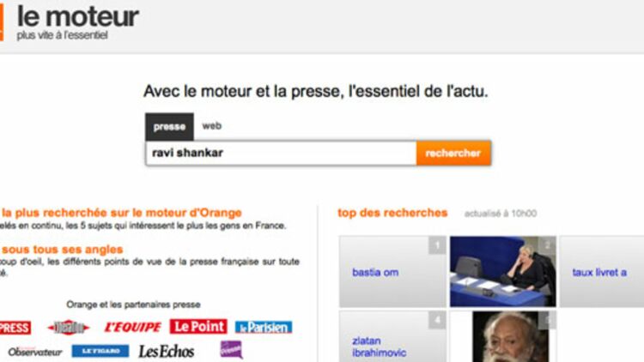
Task: Click the top des recherches heading
Action: [392, 213]
